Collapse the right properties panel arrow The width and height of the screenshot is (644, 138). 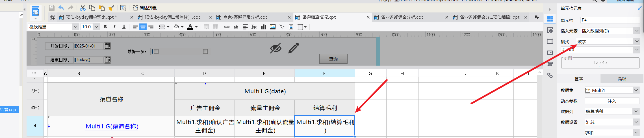549,9
